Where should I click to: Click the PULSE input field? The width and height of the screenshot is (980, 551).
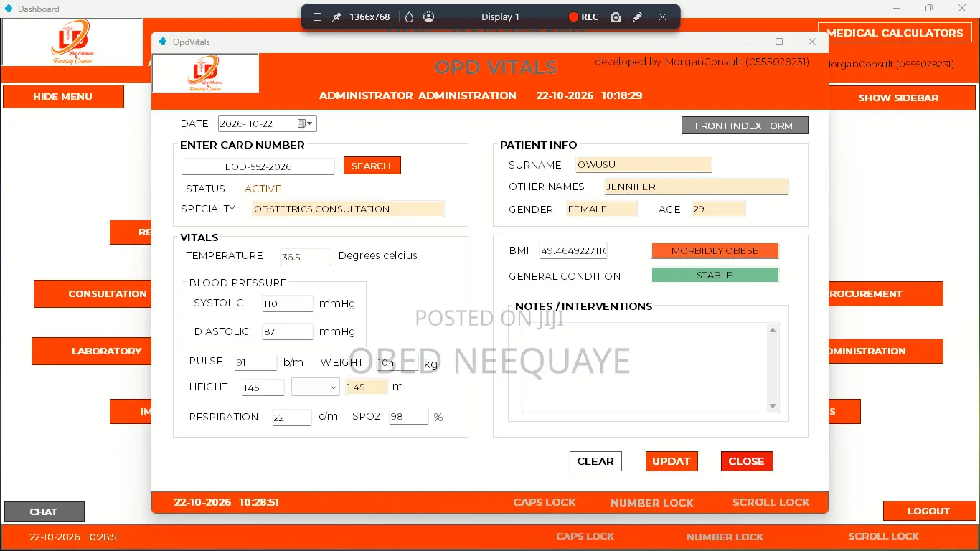pyautogui.click(x=255, y=362)
